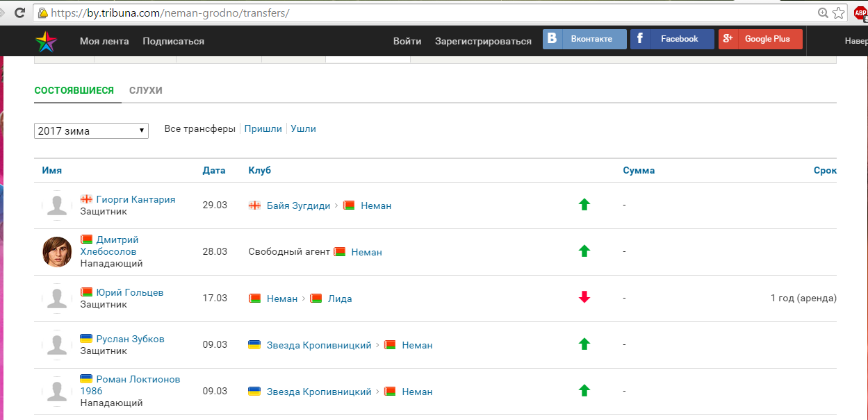Open the 2017 зима season dropdown
This screenshot has width=868, height=420.
(91, 131)
